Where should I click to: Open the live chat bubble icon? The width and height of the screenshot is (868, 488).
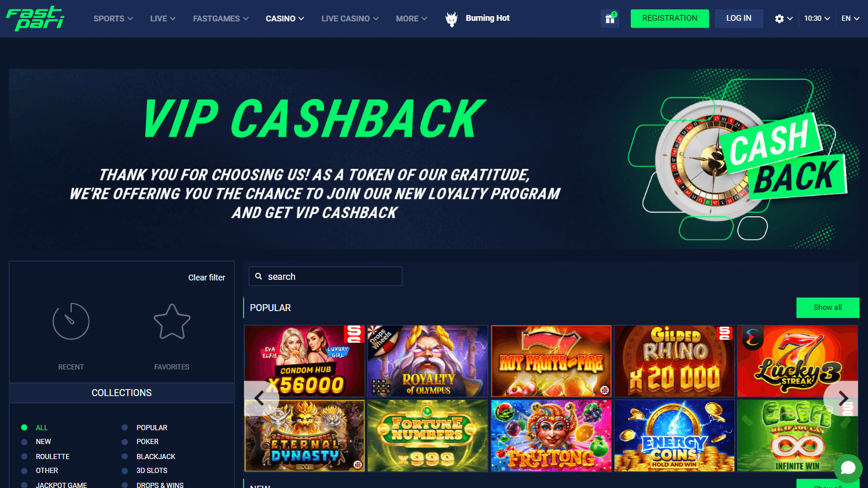(848, 468)
